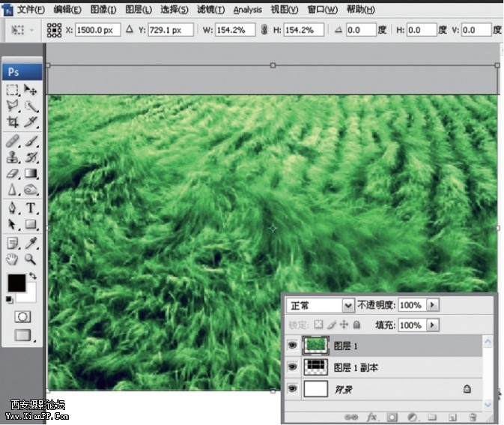Viewport: 504px width, 425px height.
Task: Hide the 图层 1 副本 layer
Action: (292, 367)
